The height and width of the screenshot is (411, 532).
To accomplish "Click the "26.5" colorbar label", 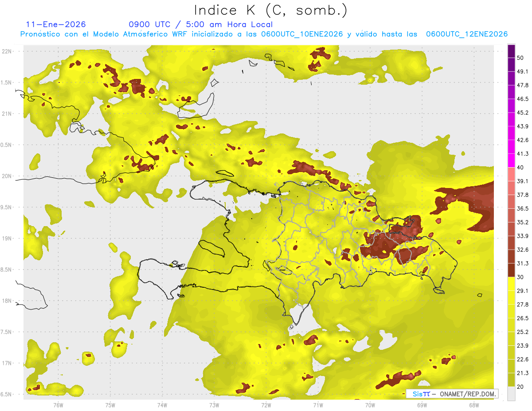I will tap(523, 318).
